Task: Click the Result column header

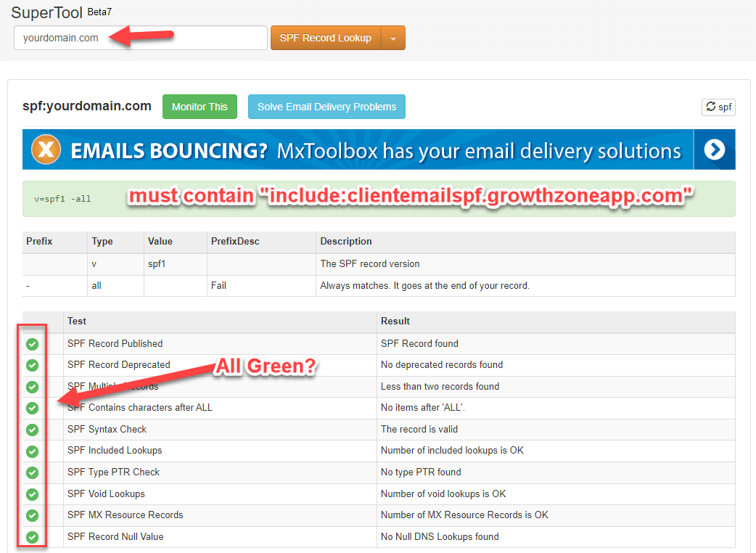Action: tap(395, 321)
